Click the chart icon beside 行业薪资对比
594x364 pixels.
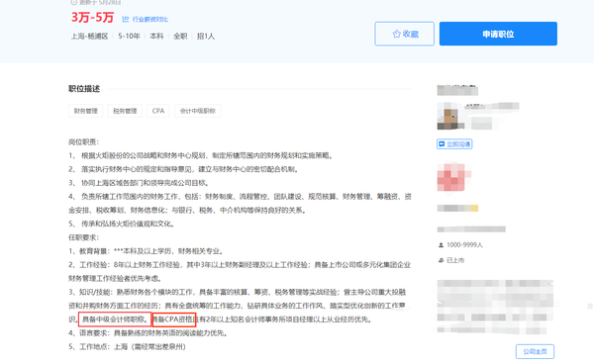point(126,19)
